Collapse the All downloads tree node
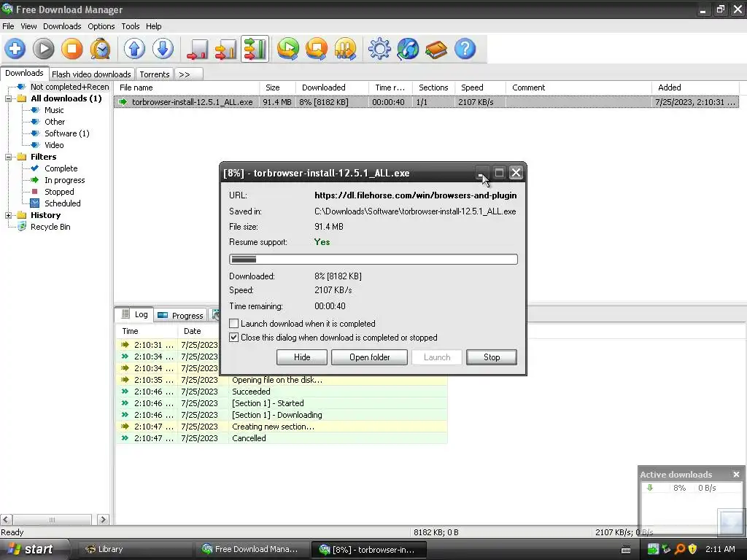The width and height of the screenshot is (747, 560). tap(8, 98)
